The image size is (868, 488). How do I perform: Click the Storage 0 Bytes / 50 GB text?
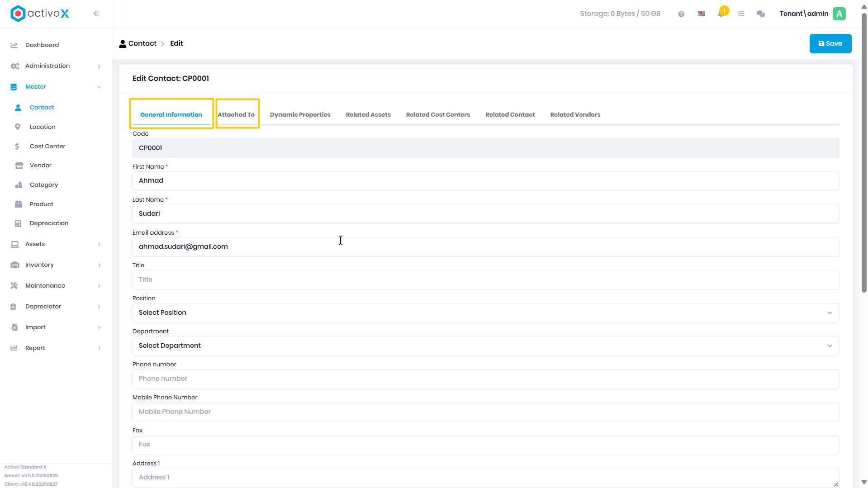point(620,14)
